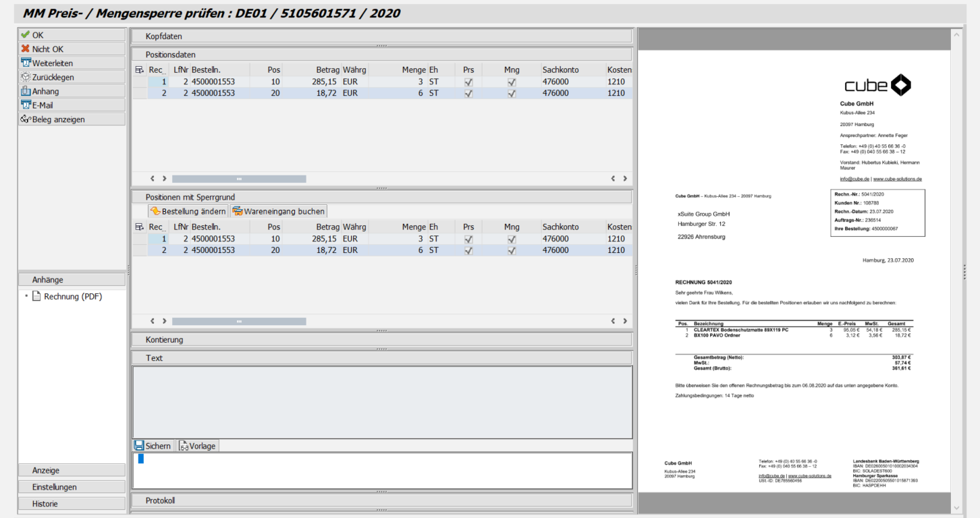Click the Sichern floppy disk icon
The height and width of the screenshot is (518, 980).
pyautogui.click(x=139, y=446)
